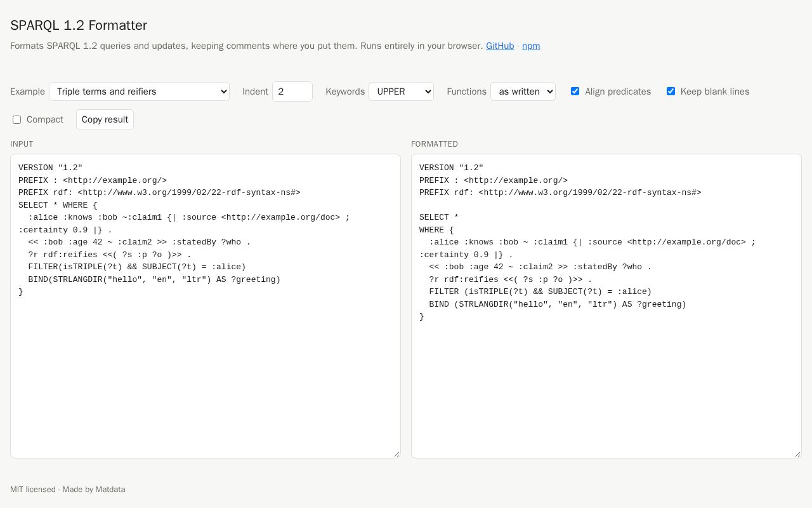This screenshot has height=508, width=812.
Task: Click the 'MIT licensed · Made by Matdata' footer
Action: pos(68,490)
